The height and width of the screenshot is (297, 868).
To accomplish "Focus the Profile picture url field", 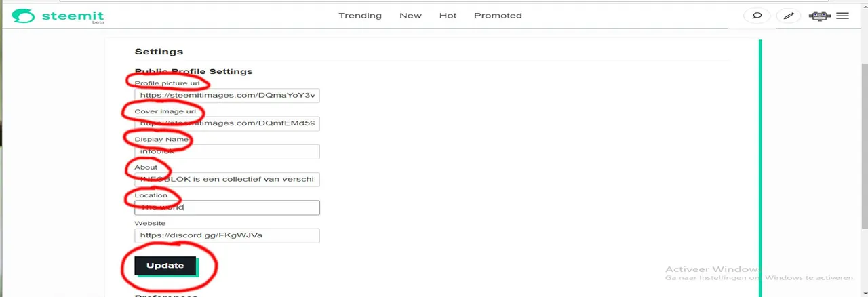I will point(226,96).
